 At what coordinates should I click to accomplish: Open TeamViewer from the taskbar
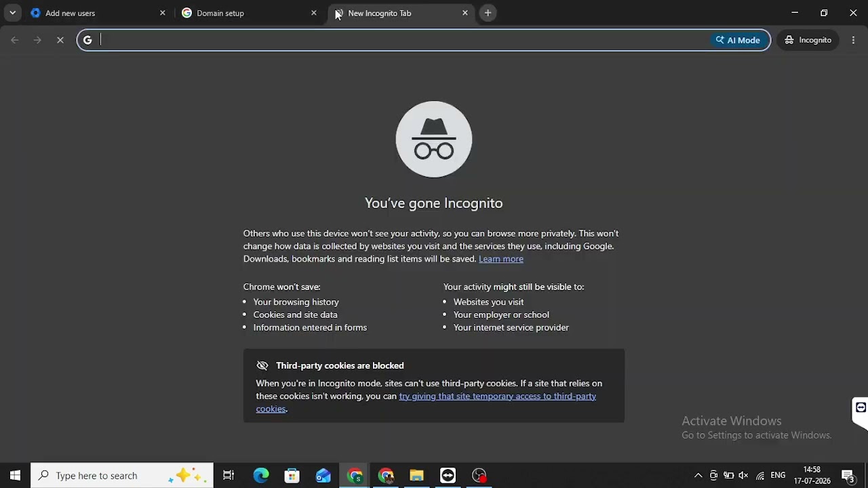coord(448,476)
